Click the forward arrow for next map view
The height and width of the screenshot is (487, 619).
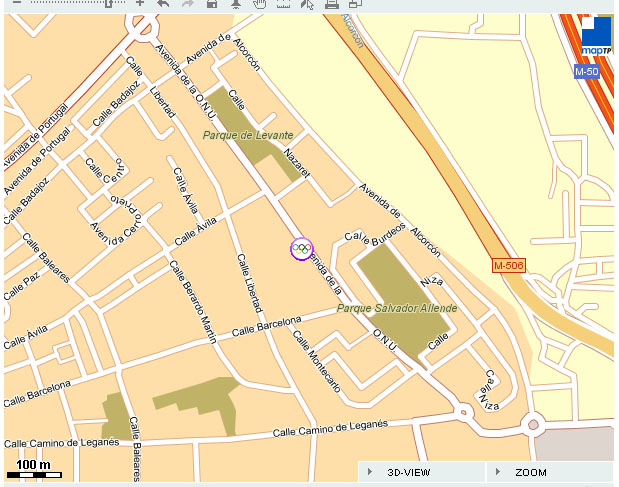pos(187,3)
